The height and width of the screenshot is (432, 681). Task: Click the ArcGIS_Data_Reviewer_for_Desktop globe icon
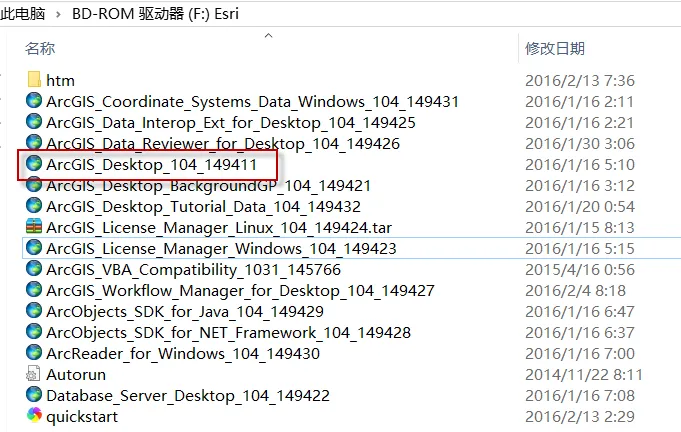[34, 143]
